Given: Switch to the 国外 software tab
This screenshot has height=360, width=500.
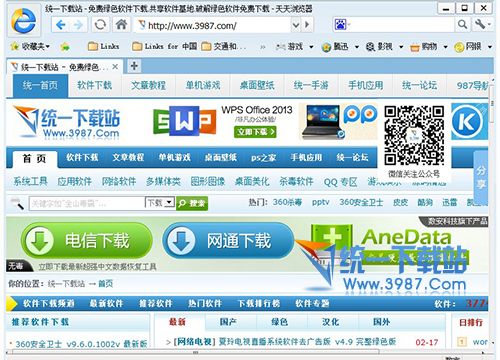Looking at the screenshot, I should (x=381, y=322).
